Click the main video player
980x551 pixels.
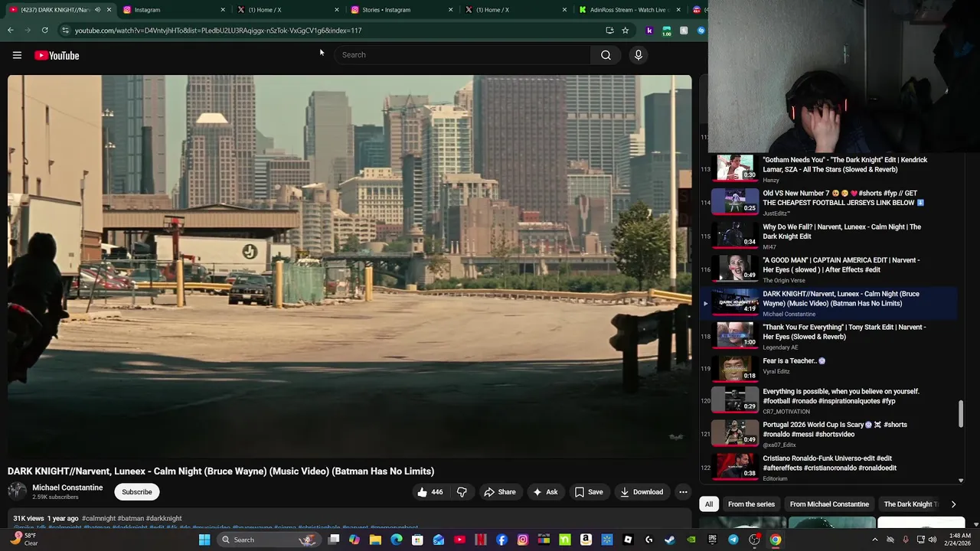click(350, 266)
